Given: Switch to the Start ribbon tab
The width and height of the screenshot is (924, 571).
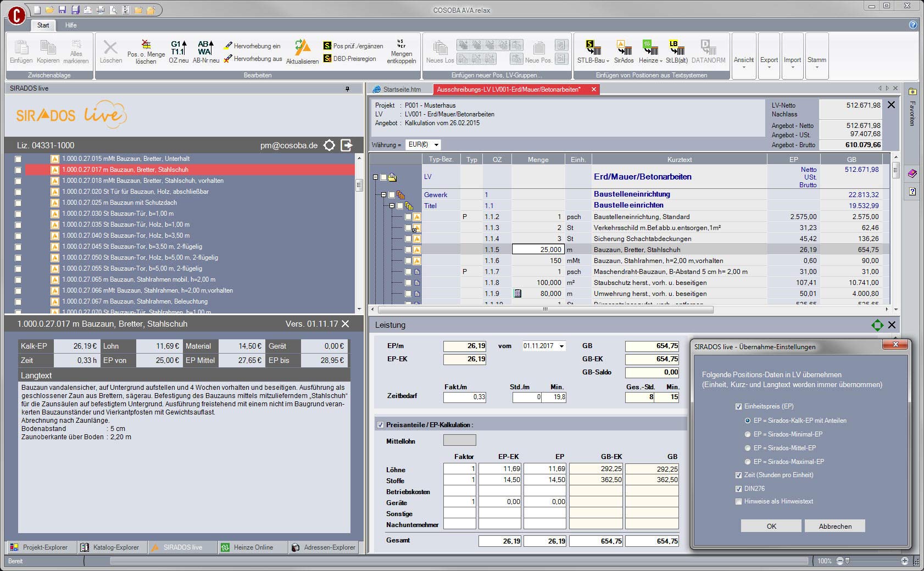Looking at the screenshot, I should click(x=43, y=25).
